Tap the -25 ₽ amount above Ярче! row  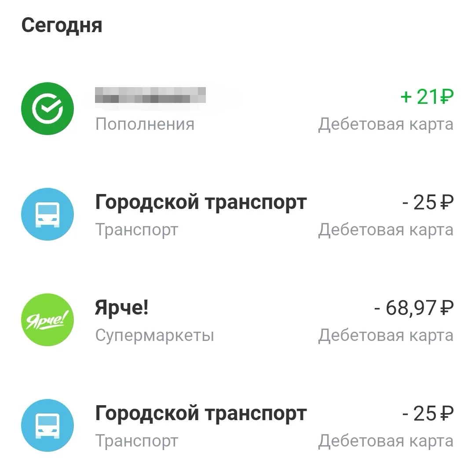[427, 202]
